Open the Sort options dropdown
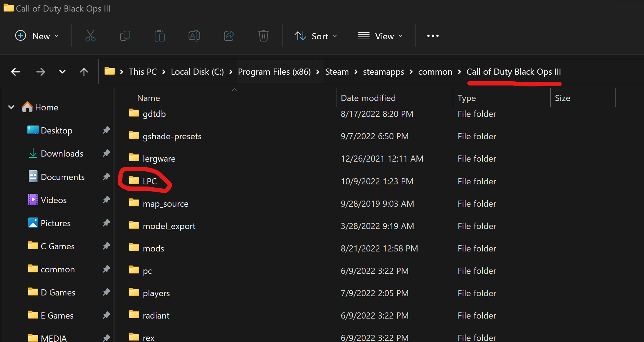The width and height of the screenshot is (644, 342). (x=316, y=36)
